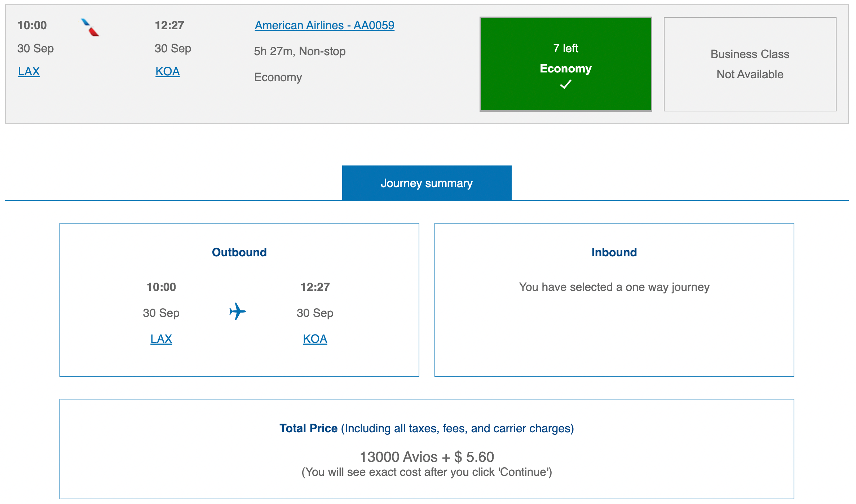Click the white checkmark inside the Economy box
This screenshot has height=504, width=856.
click(x=565, y=85)
